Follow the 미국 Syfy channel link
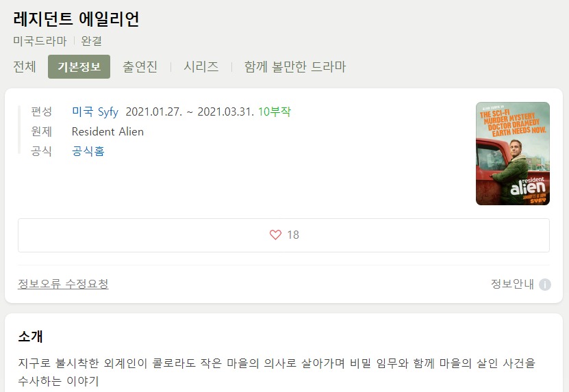The height and width of the screenshot is (392, 569). click(x=95, y=112)
